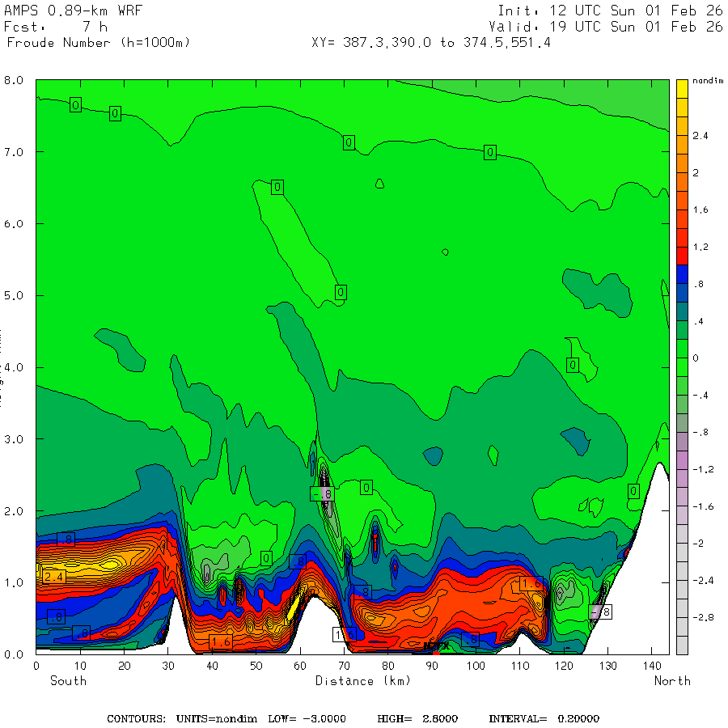The image size is (728, 728).
Task: Click the y-axis height label "6.0"
Action: pyautogui.click(x=14, y=224)
